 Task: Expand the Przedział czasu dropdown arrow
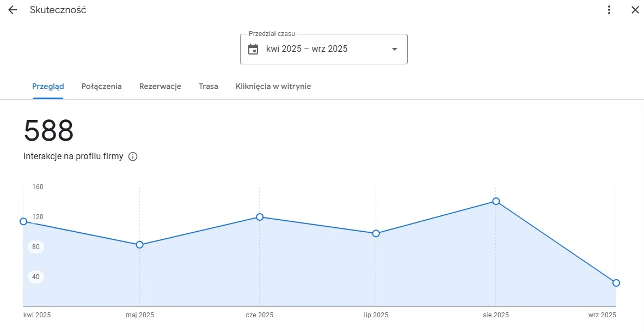(395, 49)
